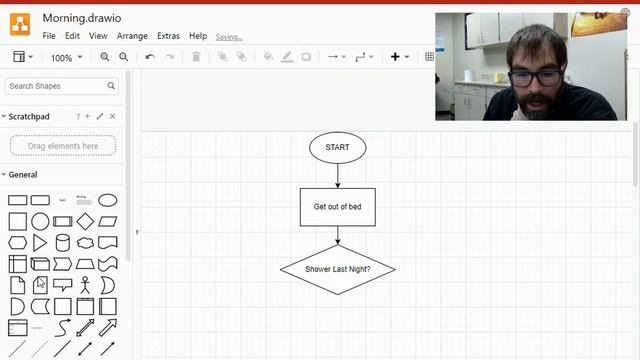Click the Scratchpad edit pencil icon
This screenshot has height=360, width=640.
click(100, 116)
